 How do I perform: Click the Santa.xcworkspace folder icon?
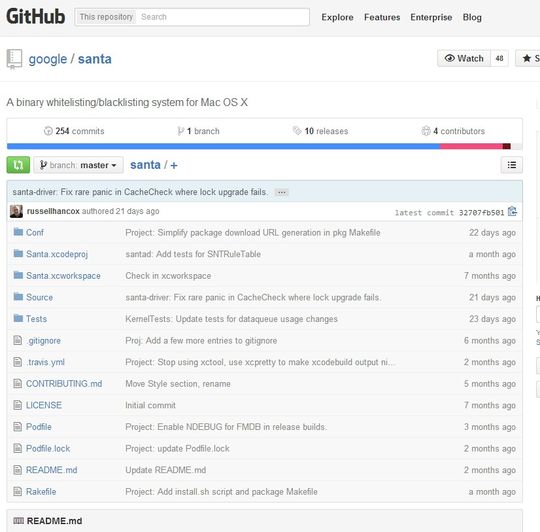(18, 275)
